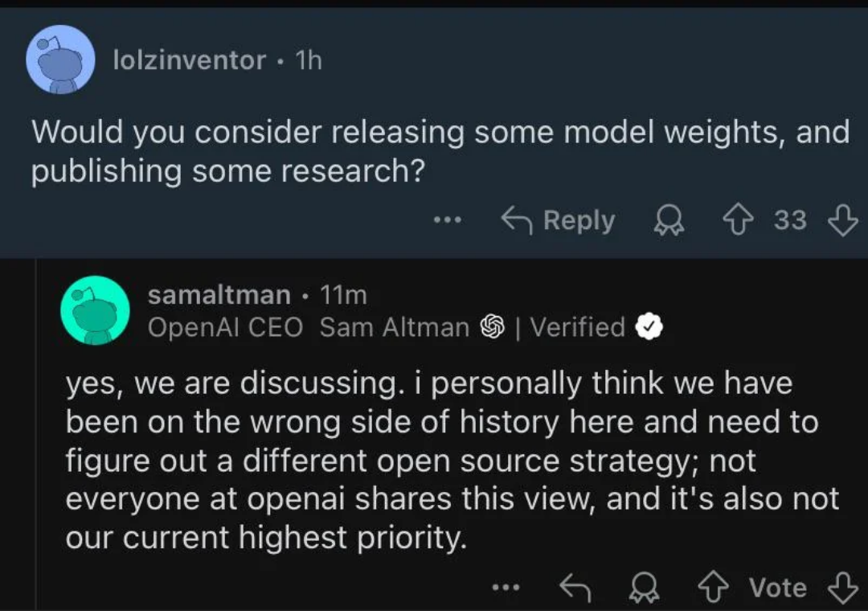This screenshot has height=611, width=868.
Task: Give an award to samaltman's reply
Action: 643,587
